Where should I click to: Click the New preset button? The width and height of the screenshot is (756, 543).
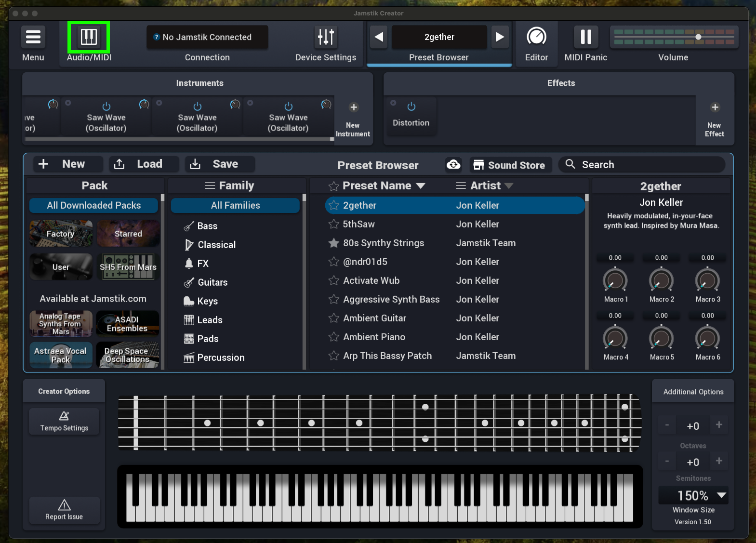click(68, 164)
